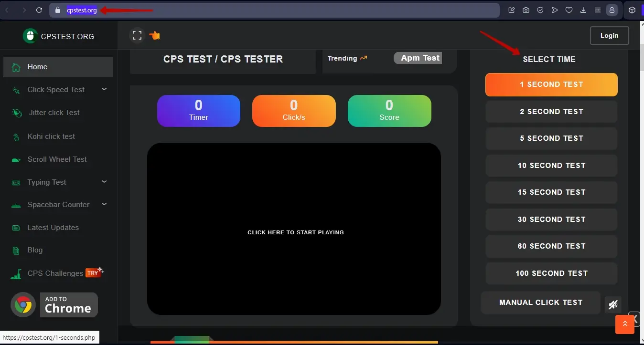Click the send arrow icon in address bar
Screen dimensions: 644x345
click(x=555, y=10)
